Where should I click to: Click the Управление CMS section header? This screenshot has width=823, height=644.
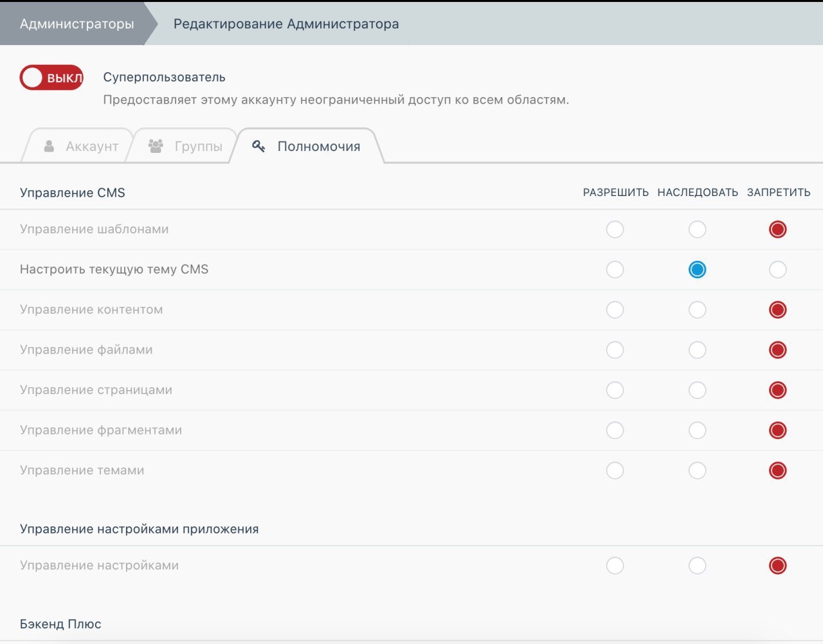73,193
